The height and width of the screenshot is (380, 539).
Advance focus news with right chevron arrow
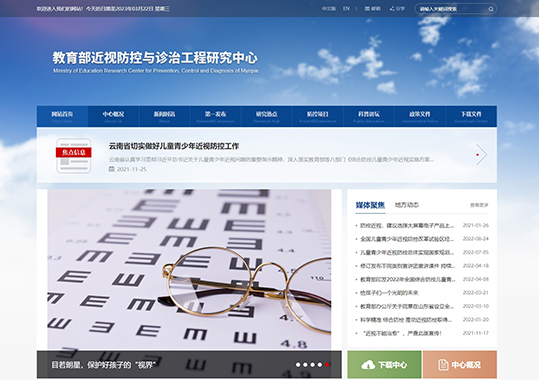coord(481,155)
